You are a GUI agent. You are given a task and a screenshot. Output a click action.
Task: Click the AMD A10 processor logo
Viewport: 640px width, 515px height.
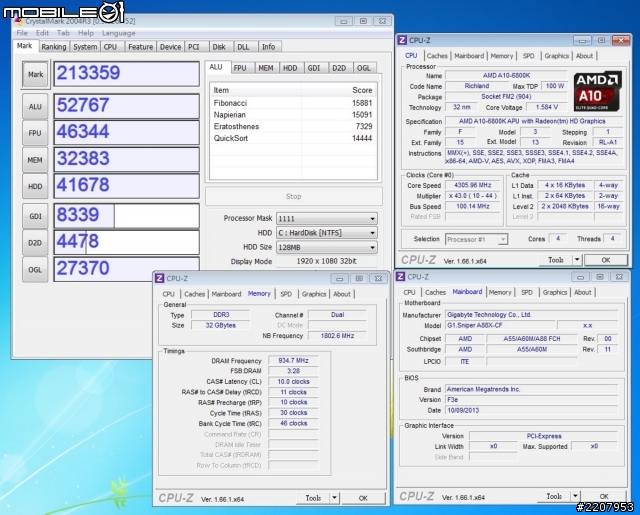(x=598, y=91)
